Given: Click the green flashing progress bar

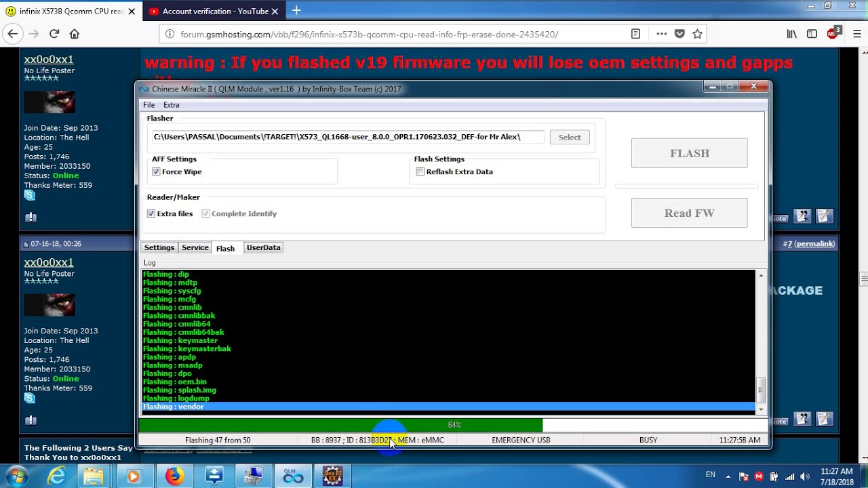Looking at the screenshot, I should (x=340, y=425).
